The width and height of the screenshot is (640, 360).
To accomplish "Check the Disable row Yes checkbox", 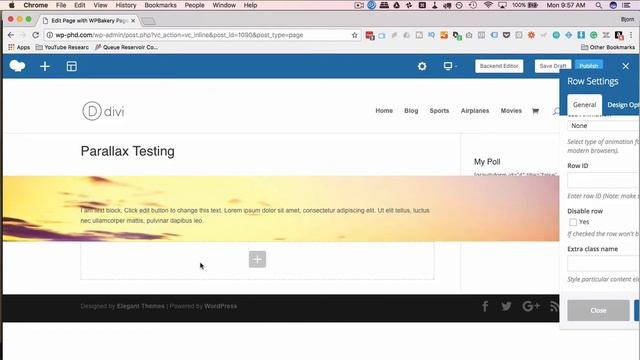I will (x=573, y=222).
